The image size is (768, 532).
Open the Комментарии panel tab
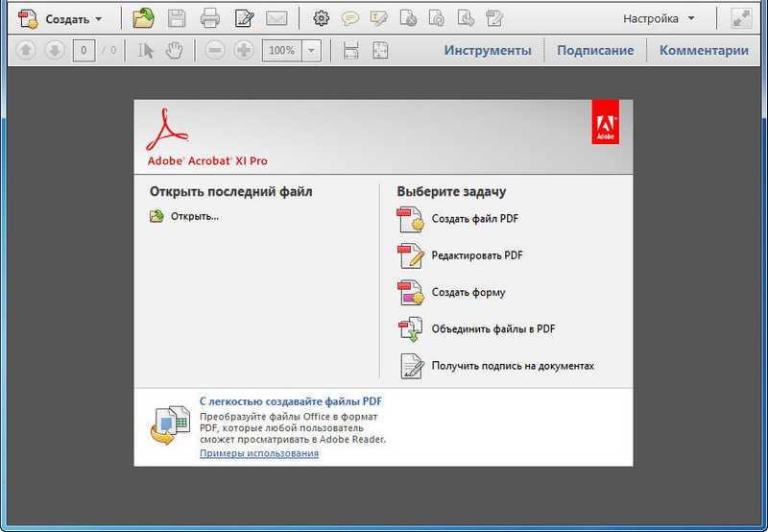click(704, 50)
